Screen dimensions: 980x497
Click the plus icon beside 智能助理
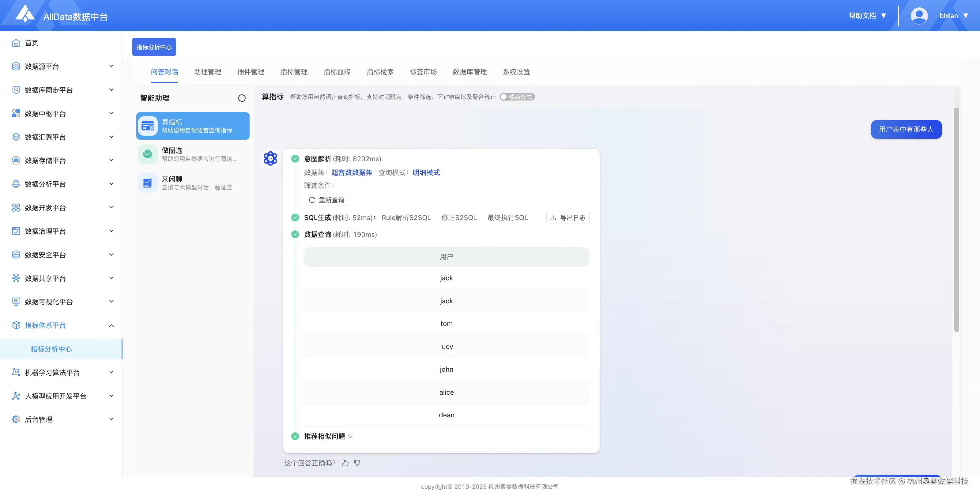click(242, 98)
